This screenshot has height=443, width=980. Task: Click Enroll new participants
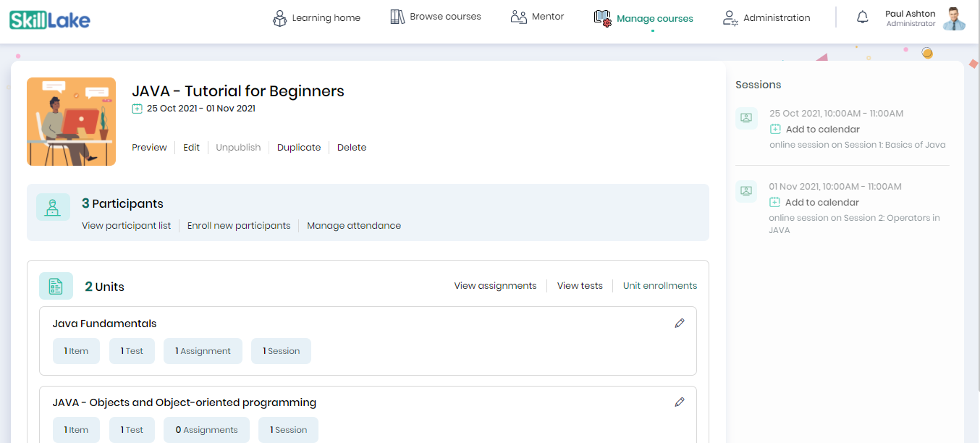click(x=239, y=226)
